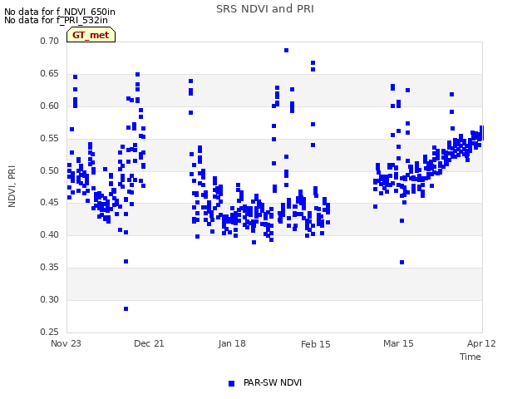Click the 0.25 y-axis tick label
This screenshot has height=399, width=532.
coord(50,332)
